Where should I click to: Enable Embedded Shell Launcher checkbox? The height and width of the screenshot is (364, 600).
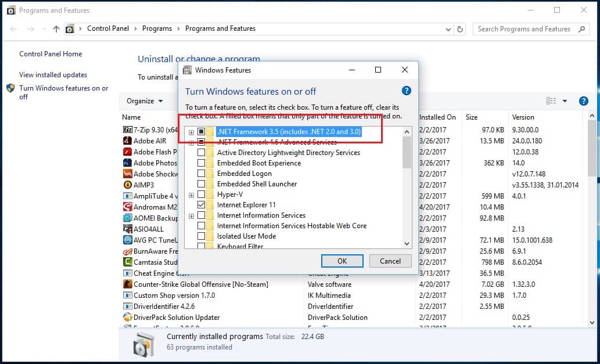coord(201,184)
